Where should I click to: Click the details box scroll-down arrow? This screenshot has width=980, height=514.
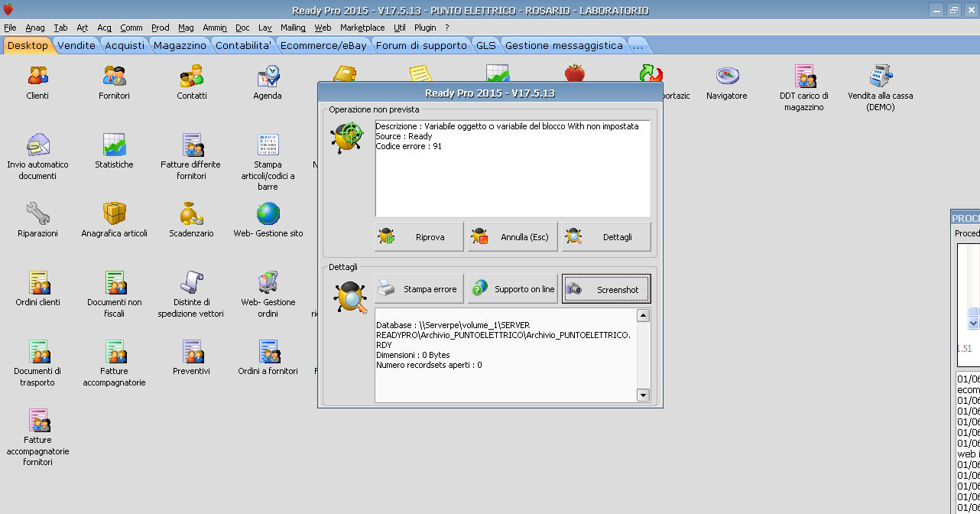coord(643,395)
